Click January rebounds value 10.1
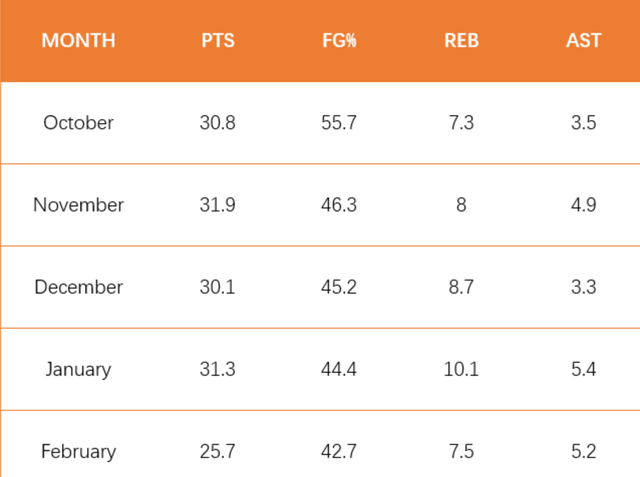This screenshot has width=640, height=477. pos(461,369)
